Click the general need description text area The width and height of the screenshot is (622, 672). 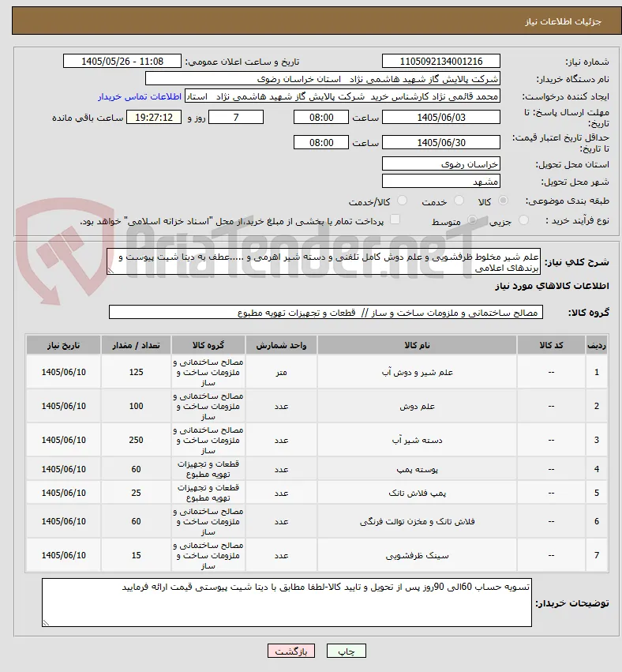pyautogui.click(x=324, y=261)
